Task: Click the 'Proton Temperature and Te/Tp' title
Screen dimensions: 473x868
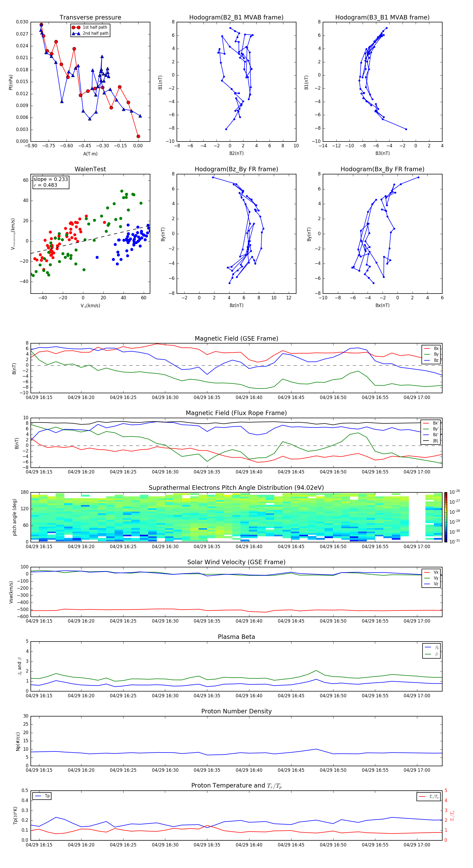Action: (x=236, y=786)
